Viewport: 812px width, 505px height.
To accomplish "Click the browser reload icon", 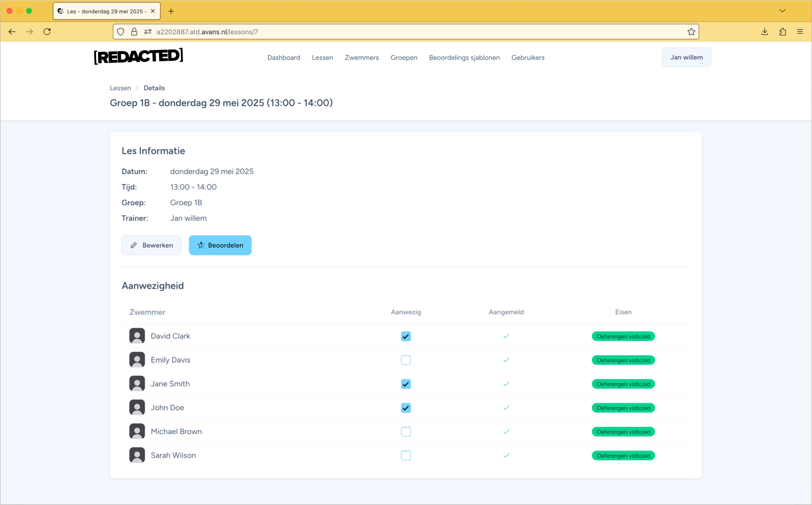I will tap(47, 32).
